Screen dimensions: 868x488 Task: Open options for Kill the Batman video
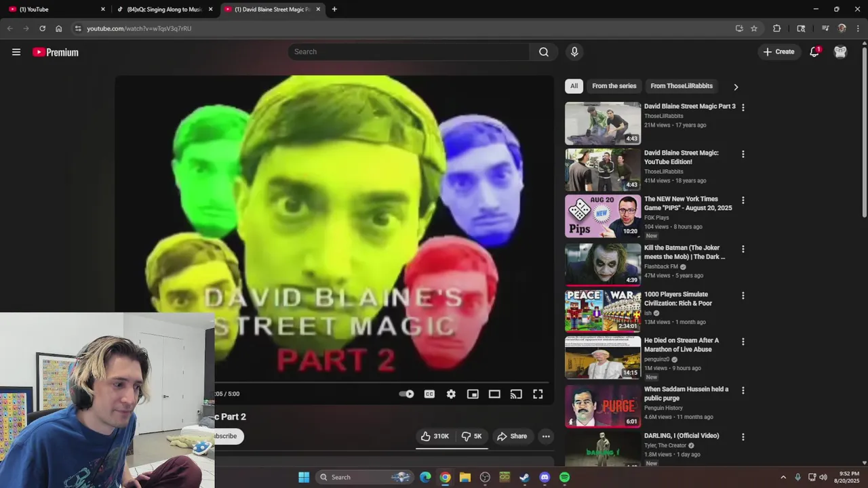743,249
